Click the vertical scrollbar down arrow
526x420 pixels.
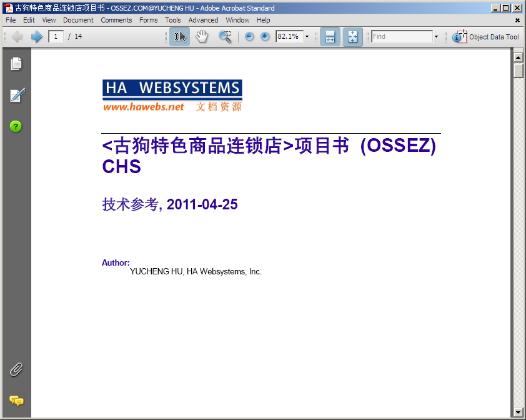point(518,412)
